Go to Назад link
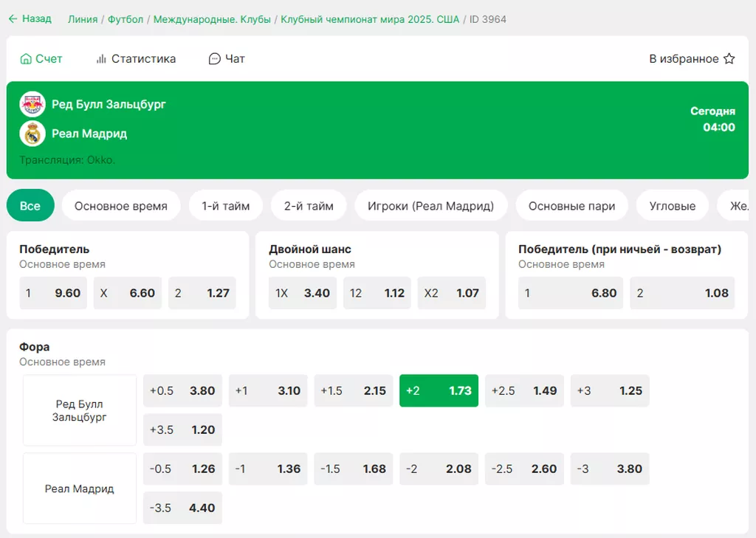Image resolution: width=756 pixels, height=538 pixels. point(30,18)
